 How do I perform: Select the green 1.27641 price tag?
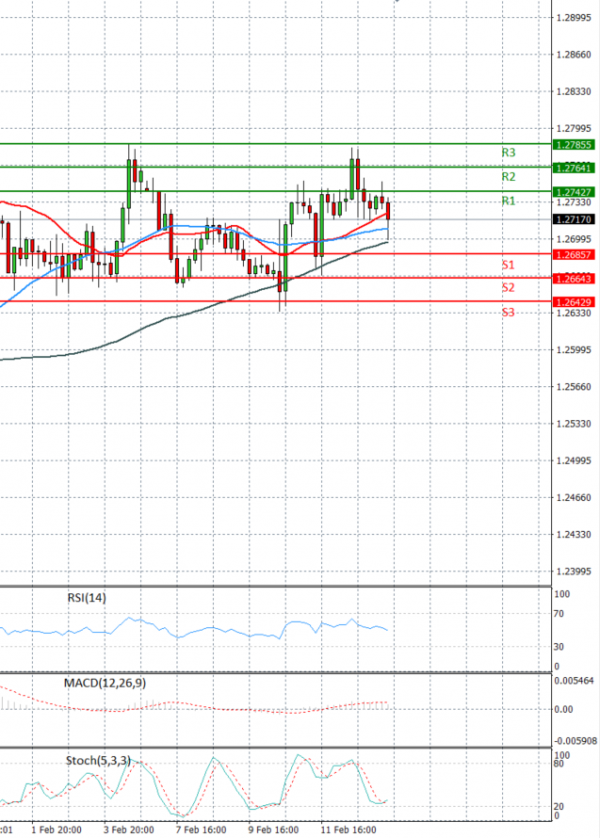coord(574,168)
